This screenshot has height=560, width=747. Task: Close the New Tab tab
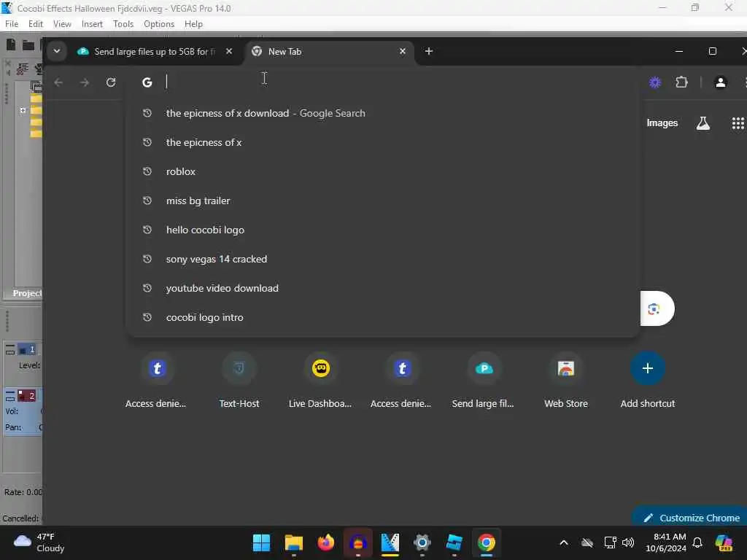click(x=403, y=51)
